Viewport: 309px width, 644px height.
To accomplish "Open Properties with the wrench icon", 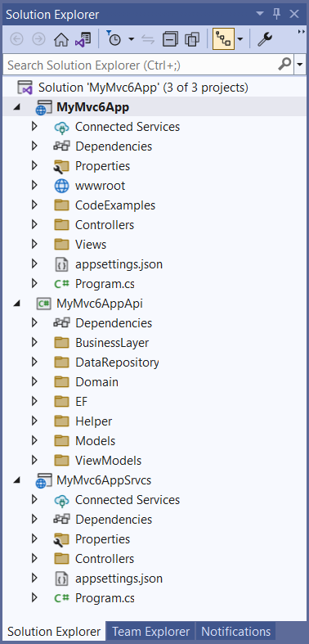I will coord(265,39).
